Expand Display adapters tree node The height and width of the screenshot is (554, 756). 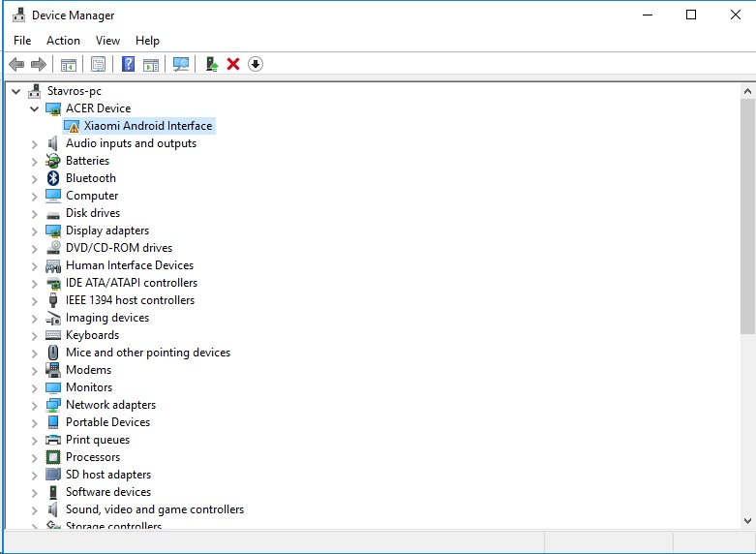pos(35,231)
